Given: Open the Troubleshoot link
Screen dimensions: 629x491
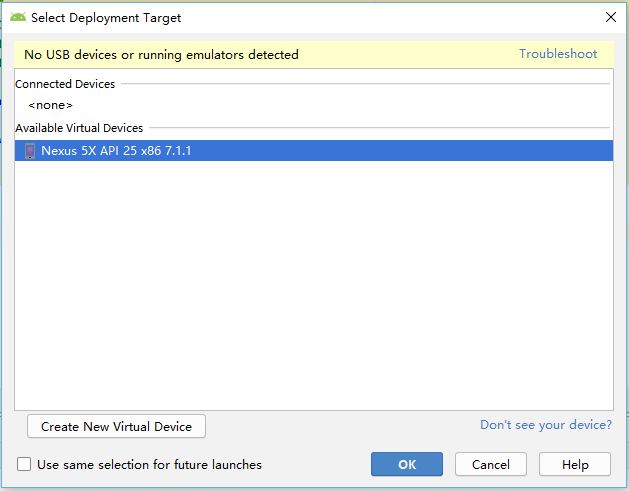Looking at the screenshot, I should click(x=558, y=54).
